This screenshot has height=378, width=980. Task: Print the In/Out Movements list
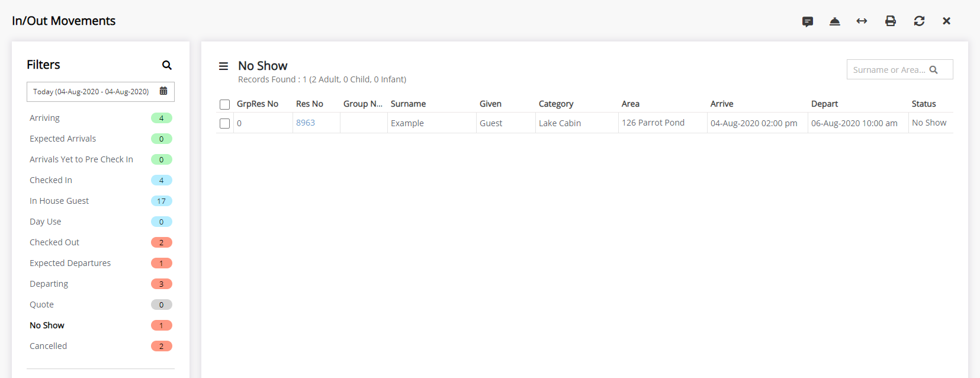point(891,21)
